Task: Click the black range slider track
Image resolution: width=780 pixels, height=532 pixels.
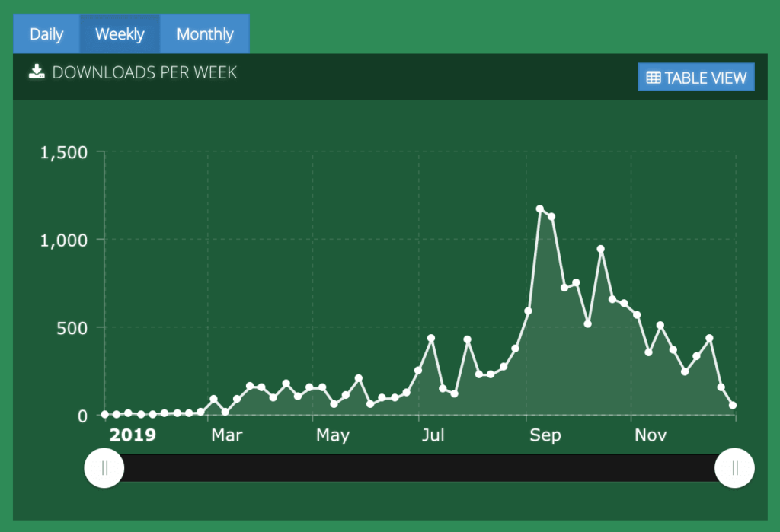Action: pos(420,468)
